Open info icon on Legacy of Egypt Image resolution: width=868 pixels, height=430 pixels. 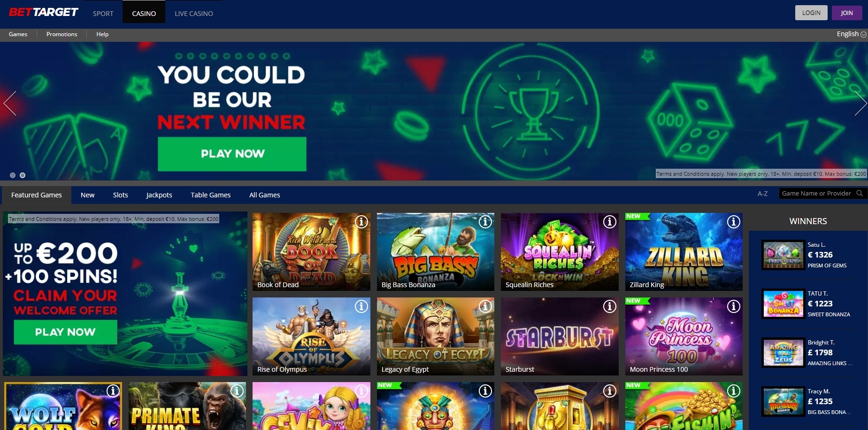pyautogui.click(x=485, y=306)
